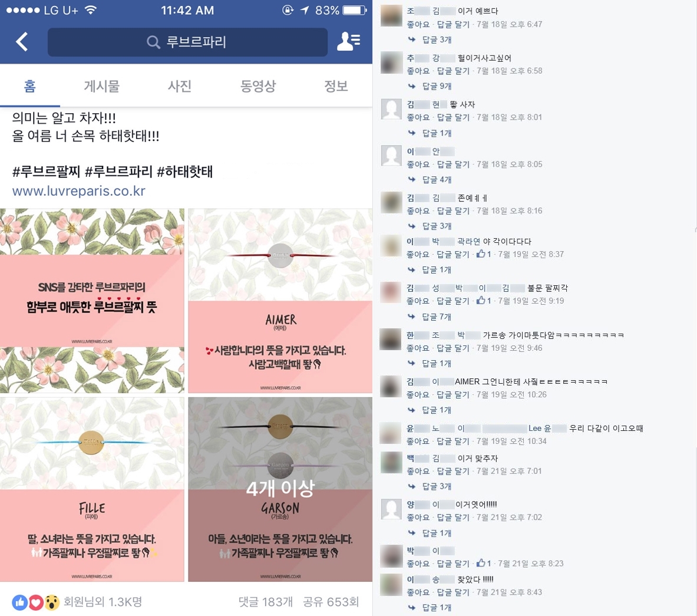Click 좋아요 on the 오후 6:47 comment
The width and height of the screenshot is (697, 616).
418,24
